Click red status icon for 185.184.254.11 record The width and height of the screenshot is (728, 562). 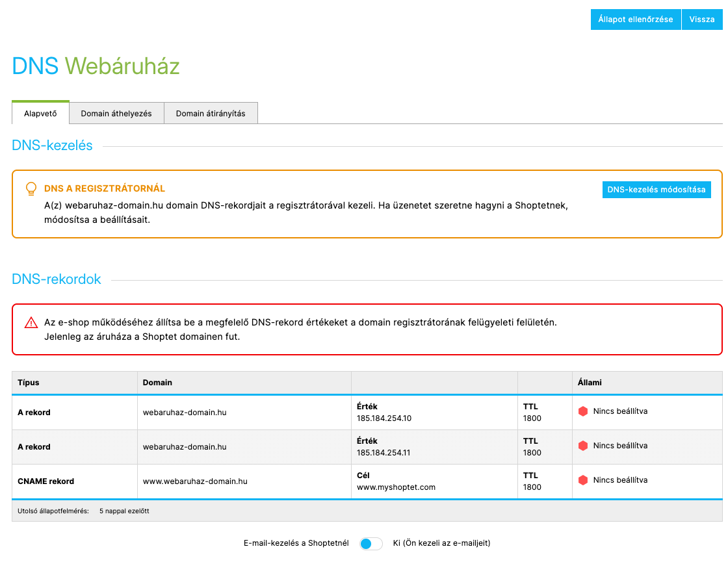click(x=583, y=446)
